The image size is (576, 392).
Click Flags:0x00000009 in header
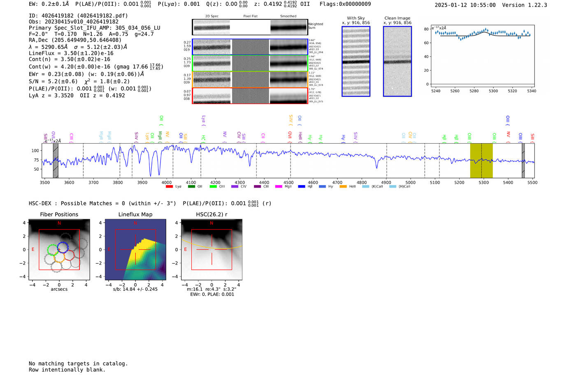click(x=345, y=4)
